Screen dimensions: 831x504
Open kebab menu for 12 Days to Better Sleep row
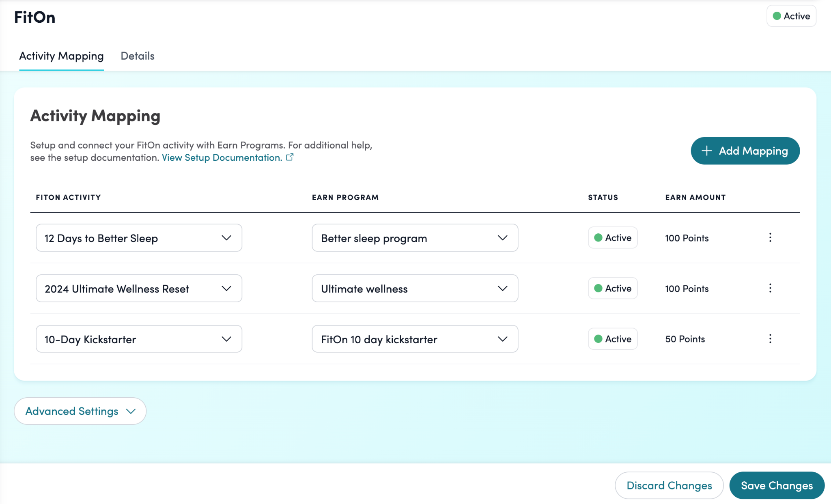770,238
